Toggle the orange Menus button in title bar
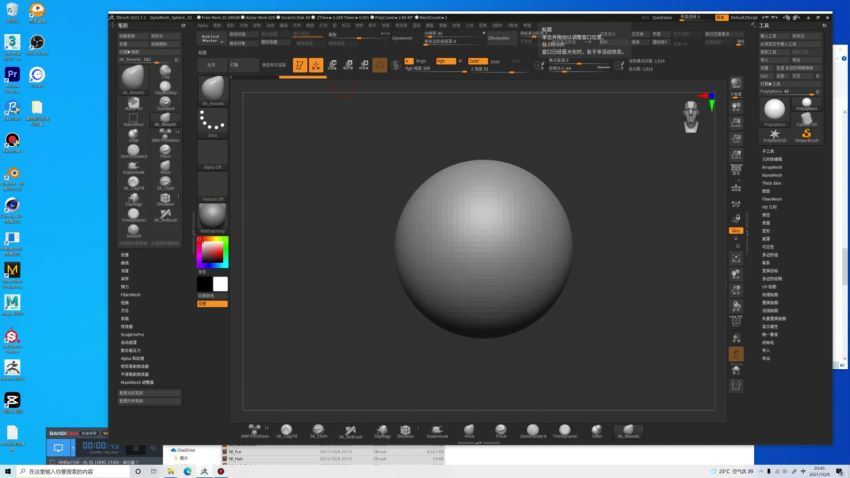 pyautogui.click(x=721, y=17)
